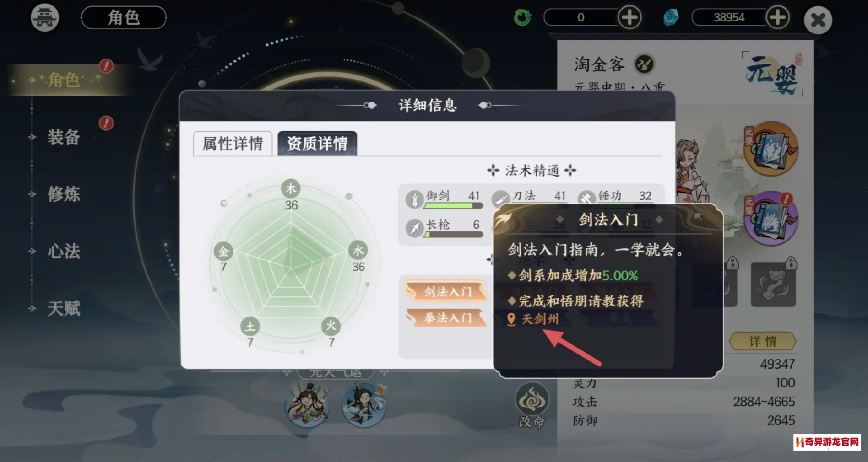
Task: Click the 详情 details button
Action: tap(763, 341)
